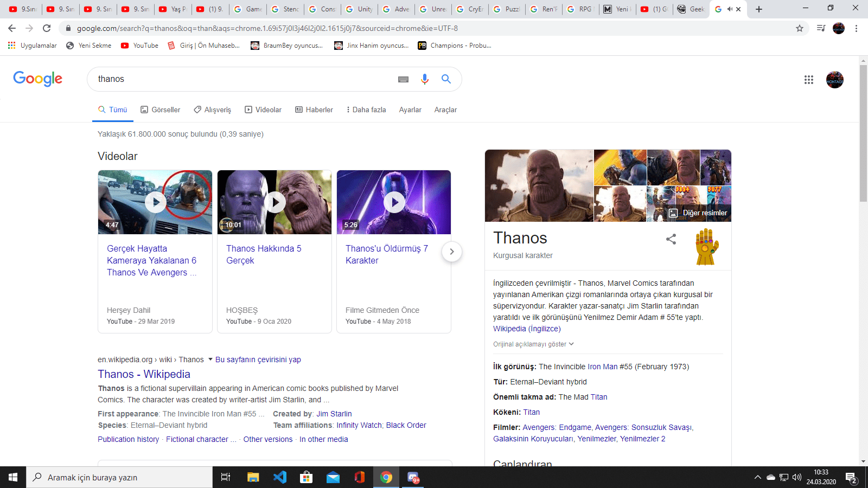Show more videos with the carousel arrow
The width and height of the screenshot is (868, 488).
[x=452, y=252]
